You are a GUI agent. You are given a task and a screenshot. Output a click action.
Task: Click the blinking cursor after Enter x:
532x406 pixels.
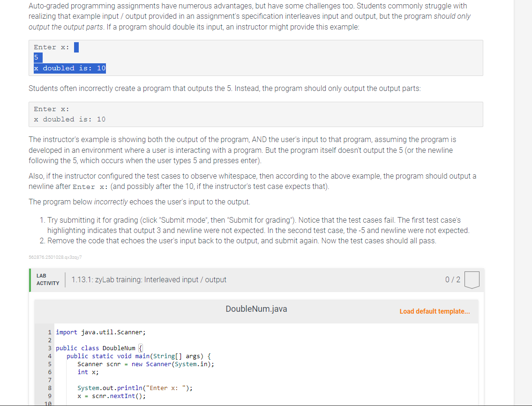pyautogui.click(x=77, y=47)
